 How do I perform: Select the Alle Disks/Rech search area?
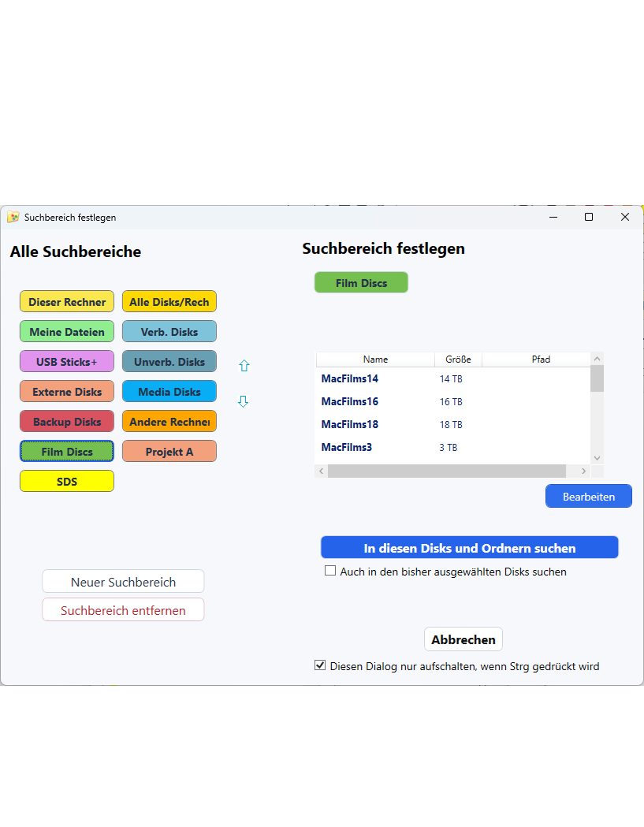(x=169, y=302)
